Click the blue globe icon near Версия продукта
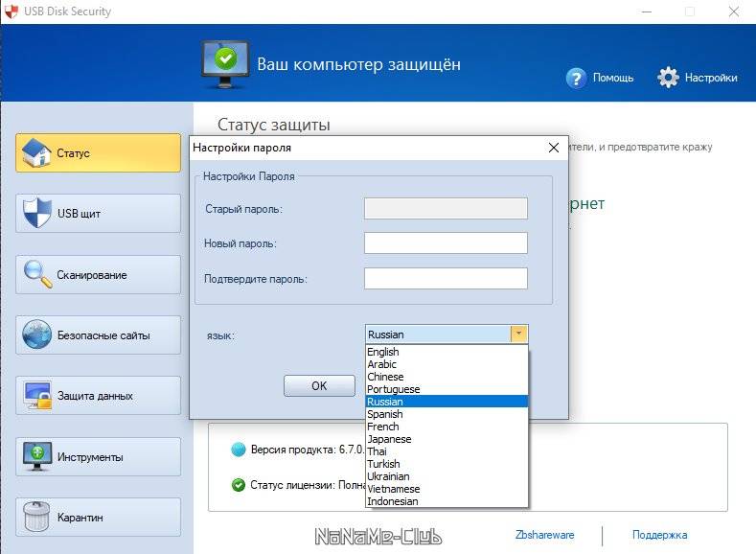Screen dimensions: 756x554 (x=239, y=450)
